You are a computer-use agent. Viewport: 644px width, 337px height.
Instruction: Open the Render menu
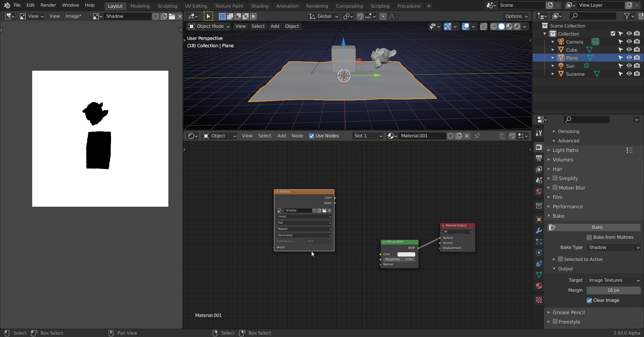pos(48,5)
